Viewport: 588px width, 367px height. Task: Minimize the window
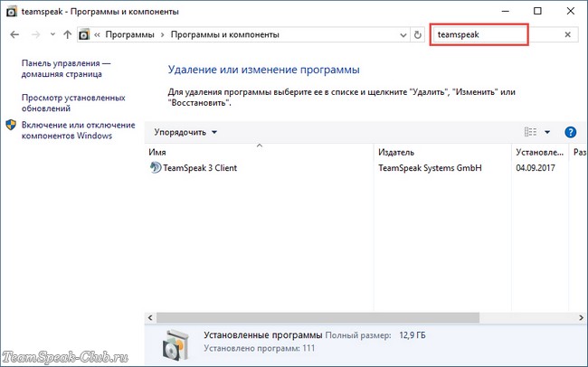506,11
